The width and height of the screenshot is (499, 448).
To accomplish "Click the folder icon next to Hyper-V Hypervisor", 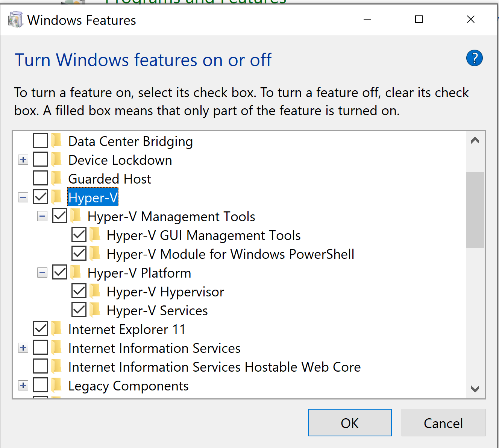I will (x=95, y=291).
